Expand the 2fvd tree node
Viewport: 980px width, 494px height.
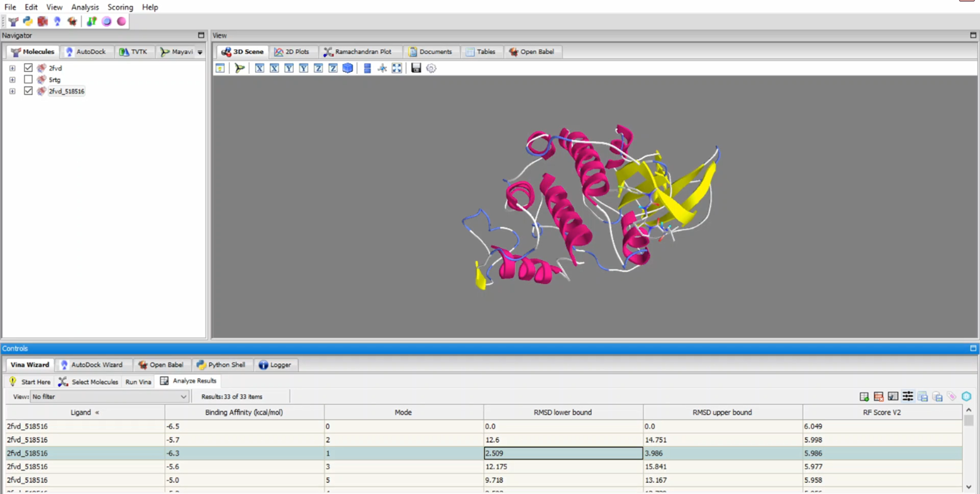point(12,68)
